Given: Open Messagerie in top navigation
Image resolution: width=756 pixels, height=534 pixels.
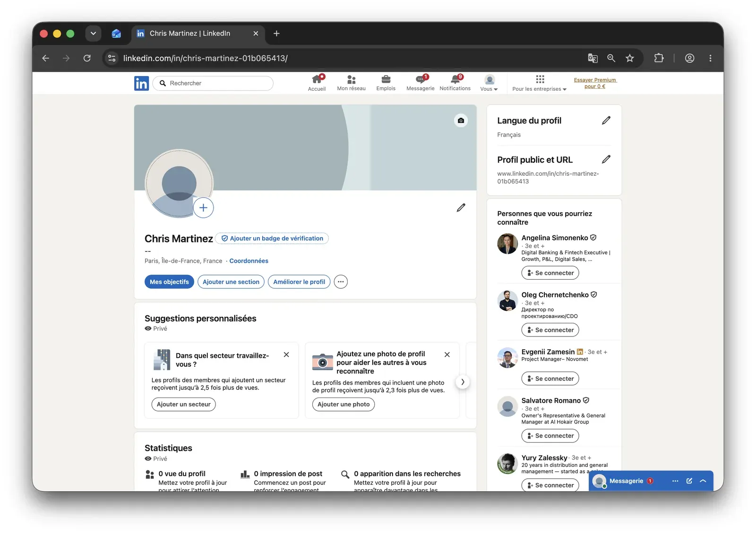Looking at the screenshot, I should (x=420, y=83).
